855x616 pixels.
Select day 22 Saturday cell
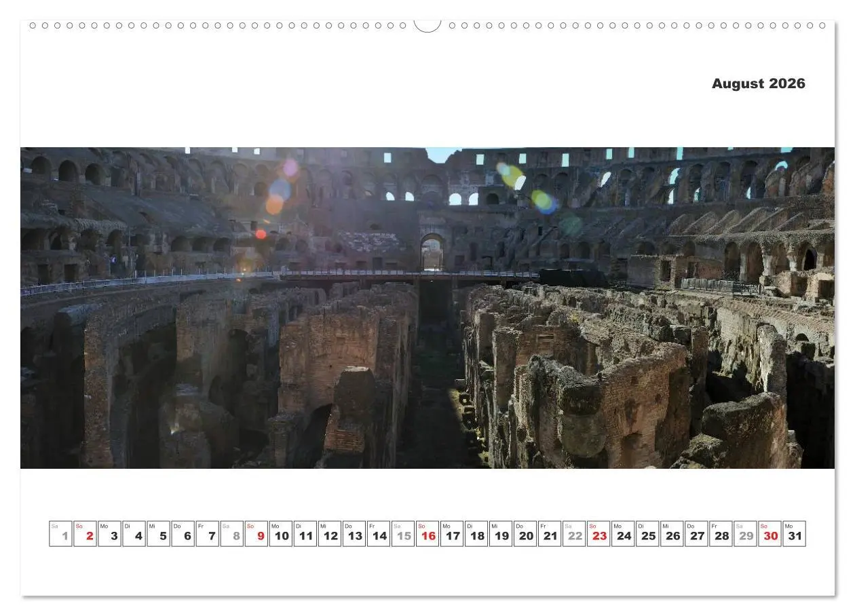[573, 533]
